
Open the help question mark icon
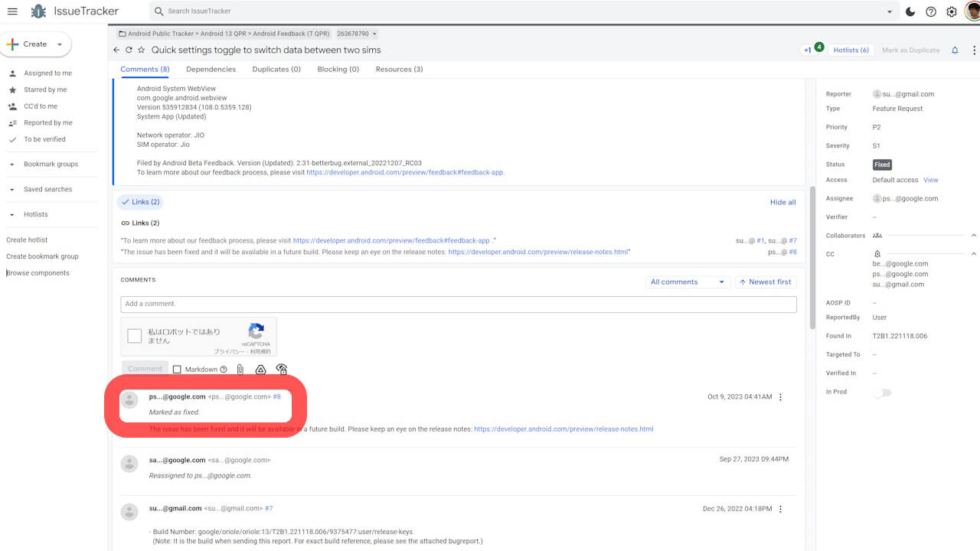point(931,11)
